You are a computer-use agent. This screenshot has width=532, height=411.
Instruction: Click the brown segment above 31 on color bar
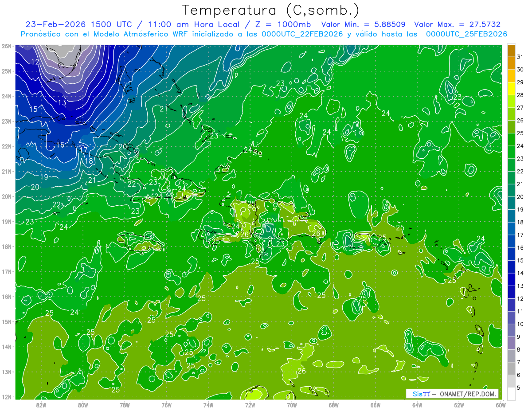coord(511,51)
